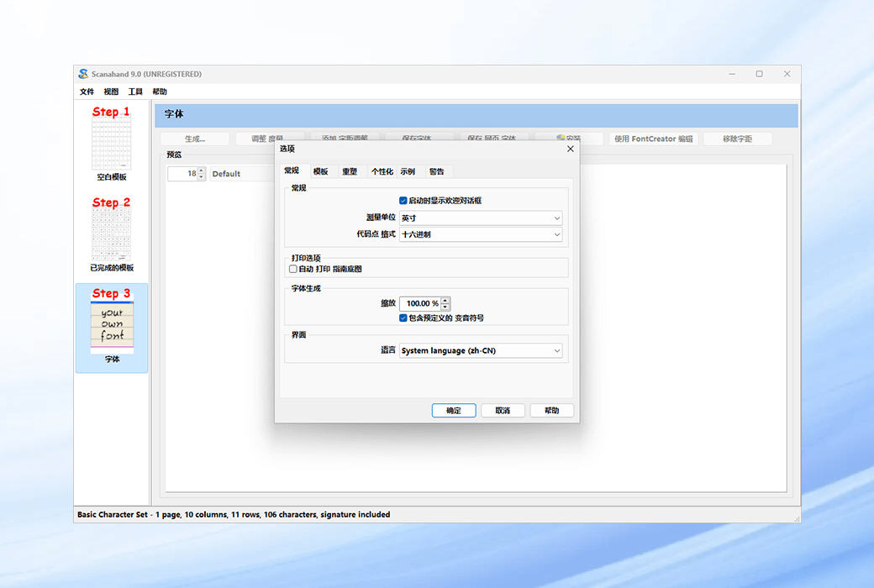Click the 移除字距 button
The width and height of the screenshot is (874, 588).
[738, 139]
